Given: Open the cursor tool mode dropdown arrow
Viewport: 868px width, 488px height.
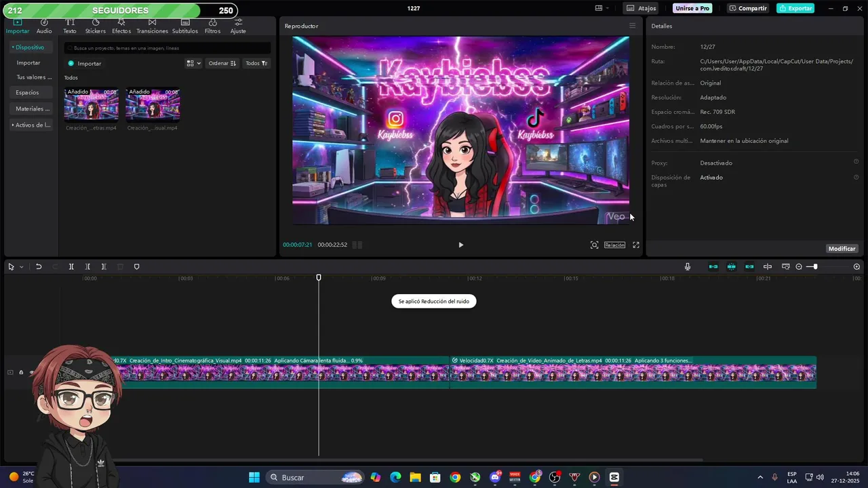Looking at the screenshot, I should tap(22, 267).
